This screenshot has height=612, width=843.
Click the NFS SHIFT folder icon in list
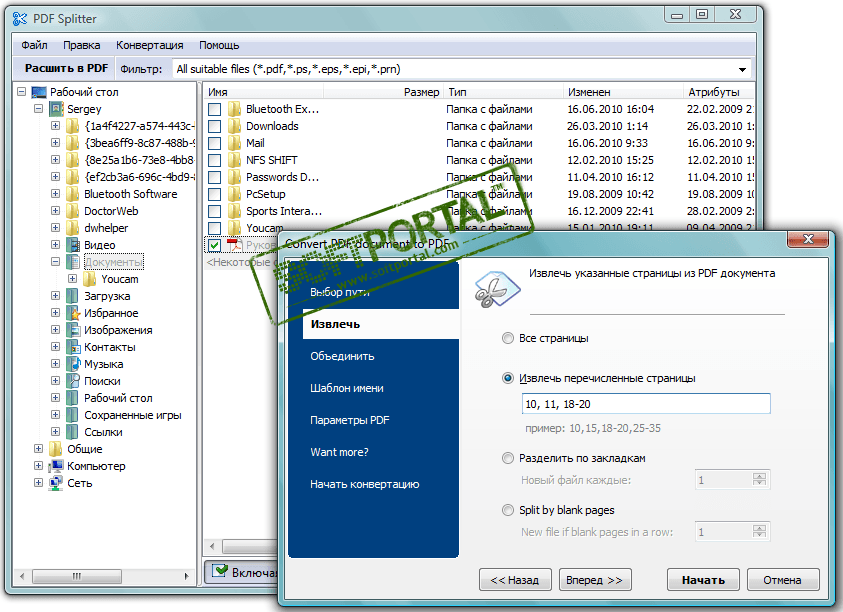pyautogui.click(x=234, y=160)
